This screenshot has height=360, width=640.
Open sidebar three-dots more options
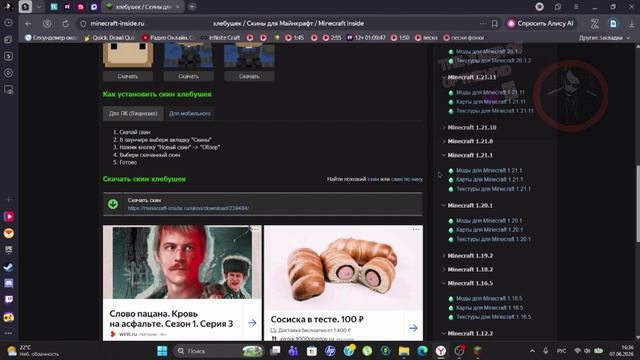tap(9, 333)
